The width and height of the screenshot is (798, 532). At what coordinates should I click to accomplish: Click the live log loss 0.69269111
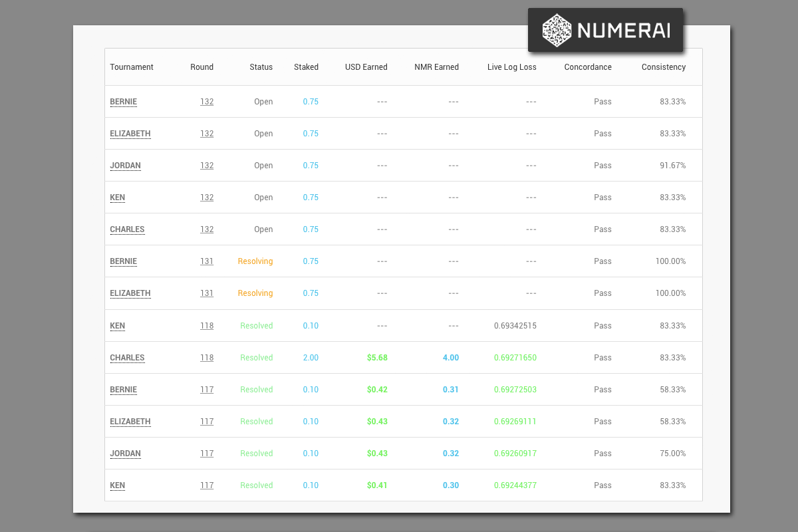tap(515, 422)
